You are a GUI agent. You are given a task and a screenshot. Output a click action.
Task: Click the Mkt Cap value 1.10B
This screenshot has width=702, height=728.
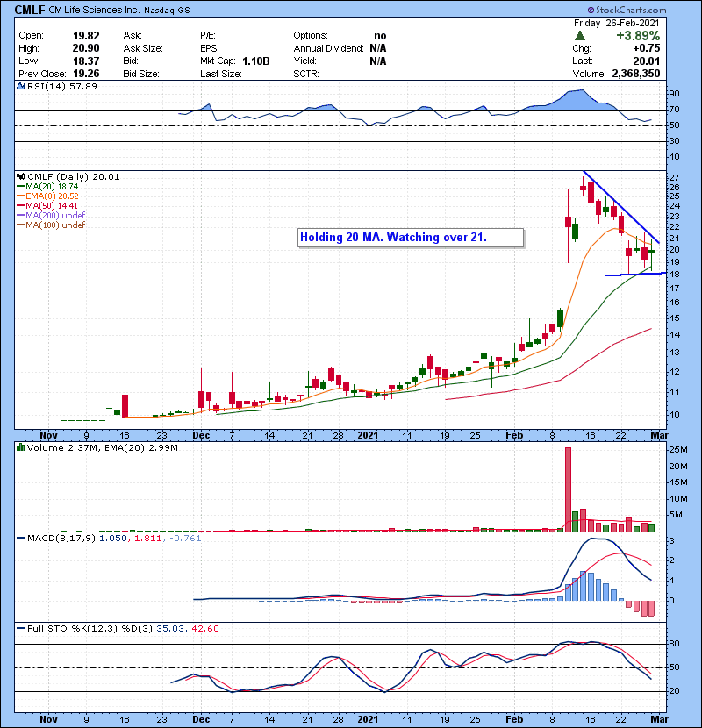(x=255, y=61)
